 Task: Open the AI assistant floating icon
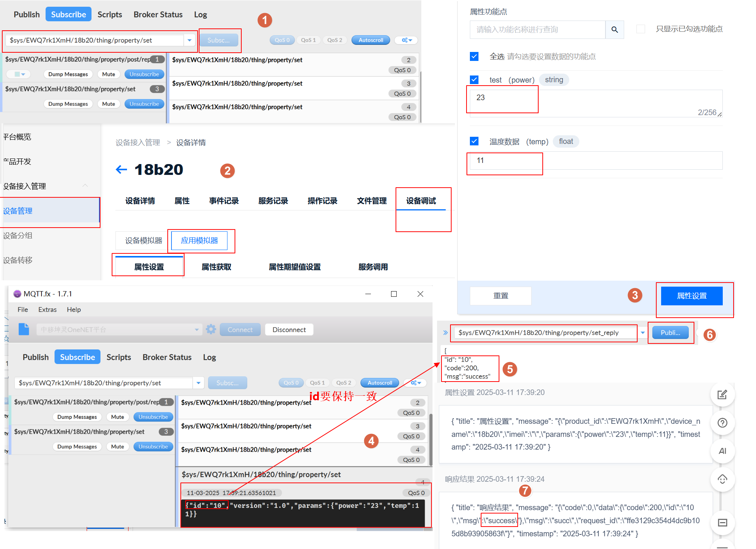[722, 451]
